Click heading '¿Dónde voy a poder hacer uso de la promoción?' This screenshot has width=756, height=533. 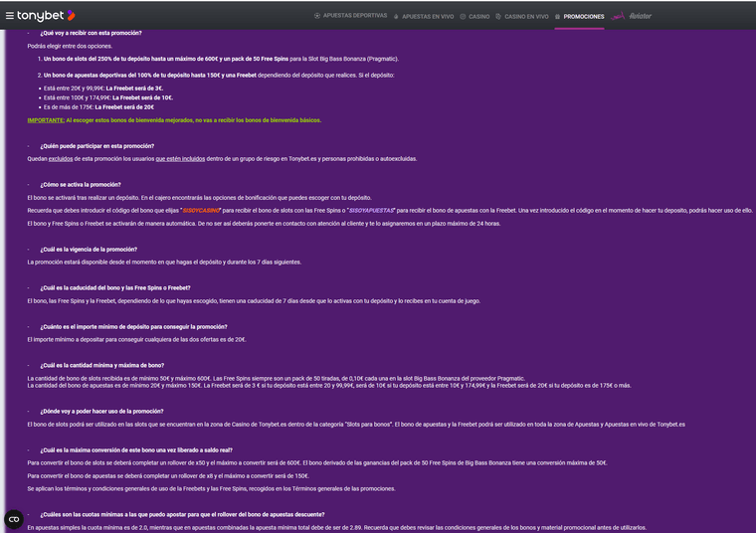tap(101, 411)
